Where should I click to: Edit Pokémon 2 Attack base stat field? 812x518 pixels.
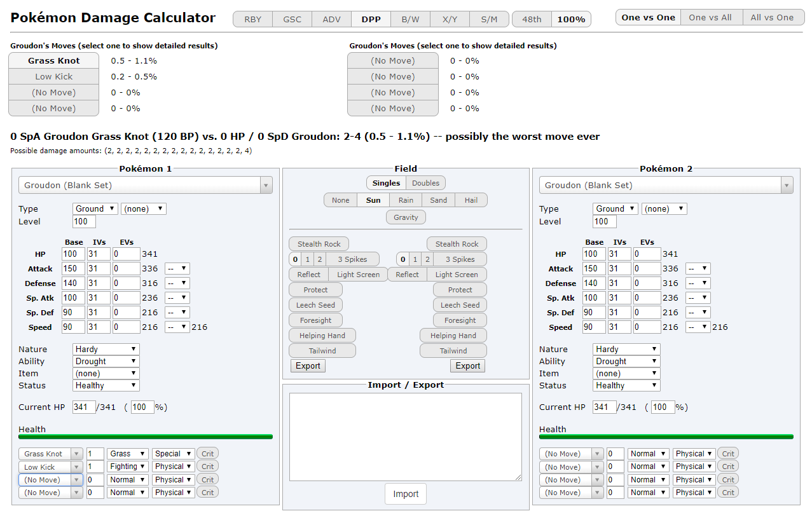(594, 269)
